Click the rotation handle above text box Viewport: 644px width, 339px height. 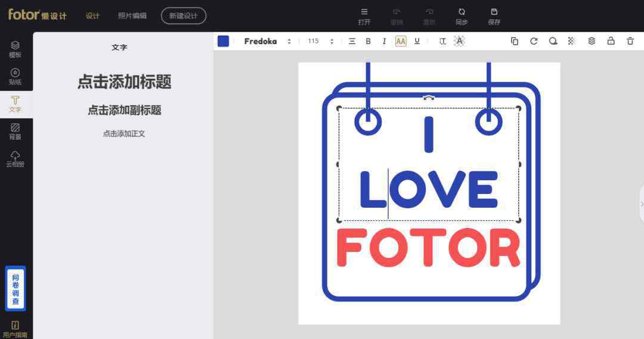(x=428, y=98)
